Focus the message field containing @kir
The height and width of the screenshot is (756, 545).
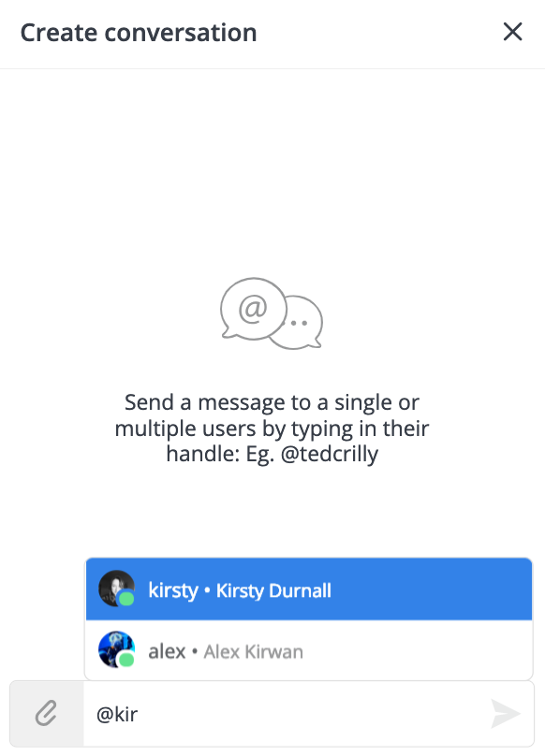(287, 714)
